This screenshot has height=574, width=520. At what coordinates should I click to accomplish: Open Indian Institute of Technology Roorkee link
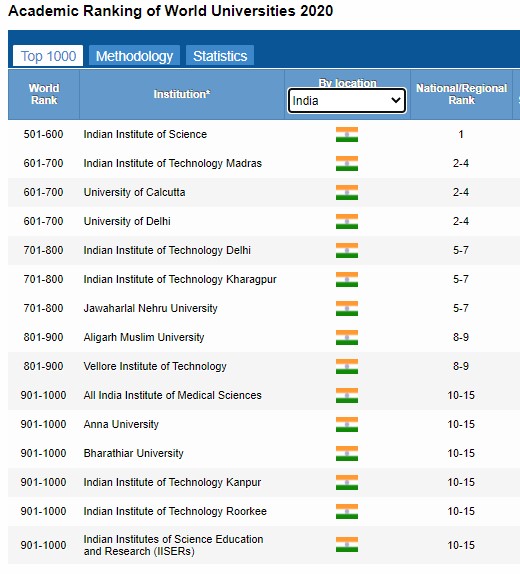[x=175, y=511]
